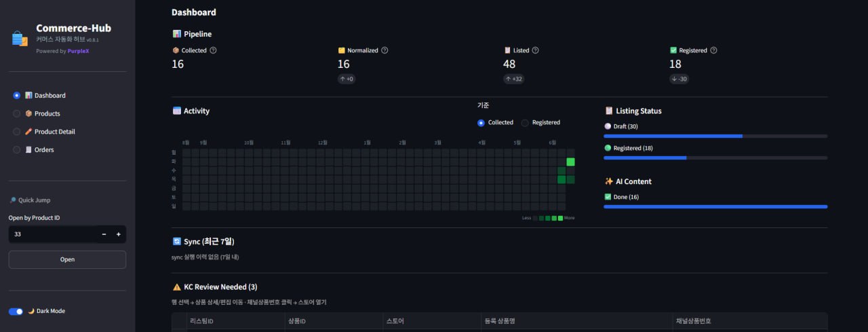Click the Pipeline chart icon
This screenshot has height=332, width=868.
pyautogui.click(x=176, y=34)
